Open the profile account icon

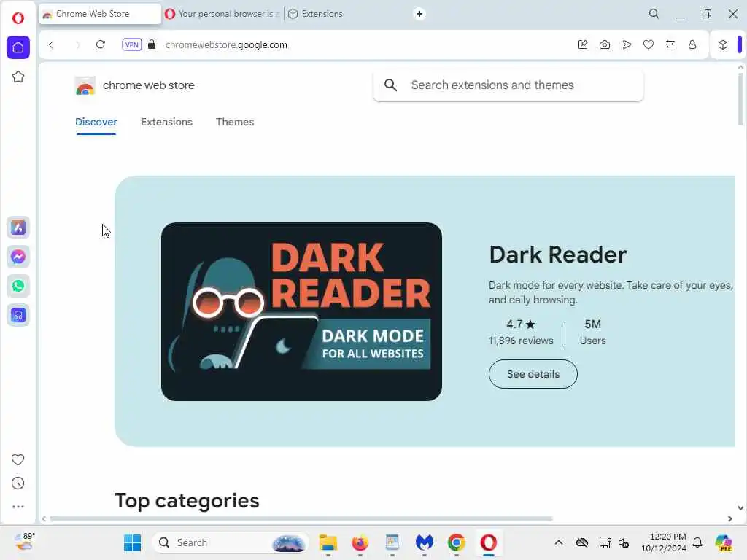coord(692,44)
